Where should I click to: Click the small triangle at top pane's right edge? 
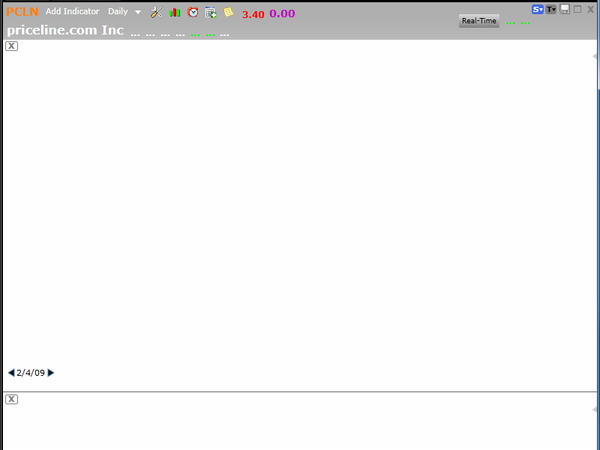pos(594,56)
